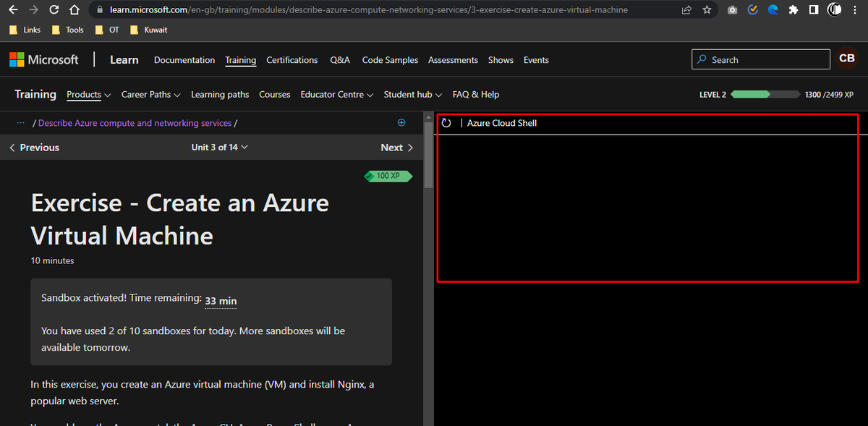868x426 pixels.
Task: Click the Training section heading link
Action: click(35, 94)
